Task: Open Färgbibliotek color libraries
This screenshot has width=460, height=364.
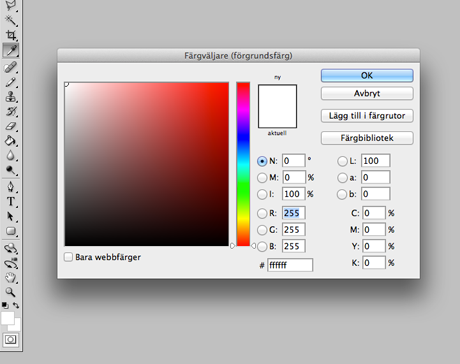Action: tap(367, 138)
